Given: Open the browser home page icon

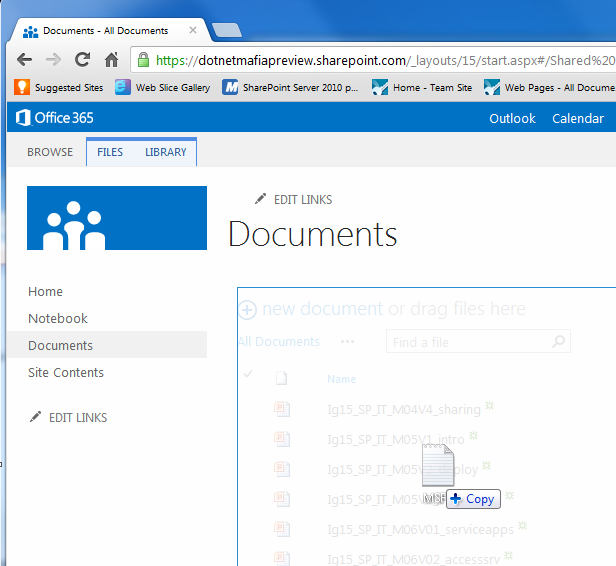Looking at the screenshot, I should (112, 60).
